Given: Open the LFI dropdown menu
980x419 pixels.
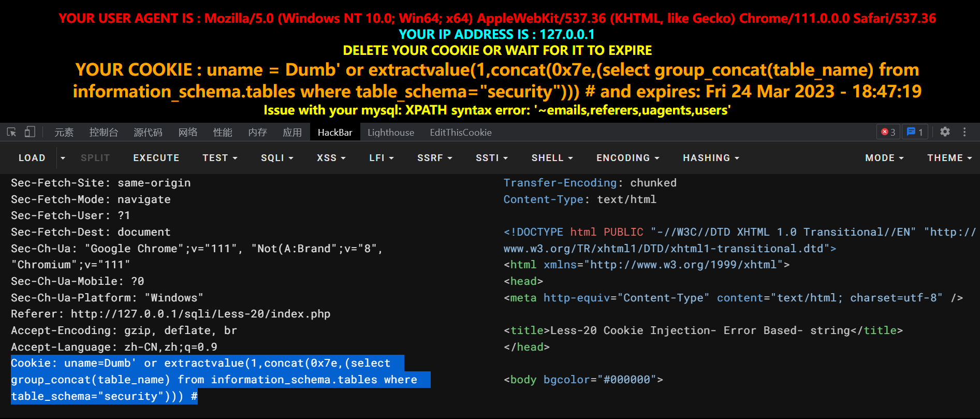Looking at the screenshot, I should pyautogui.click(x=382, y=158).
